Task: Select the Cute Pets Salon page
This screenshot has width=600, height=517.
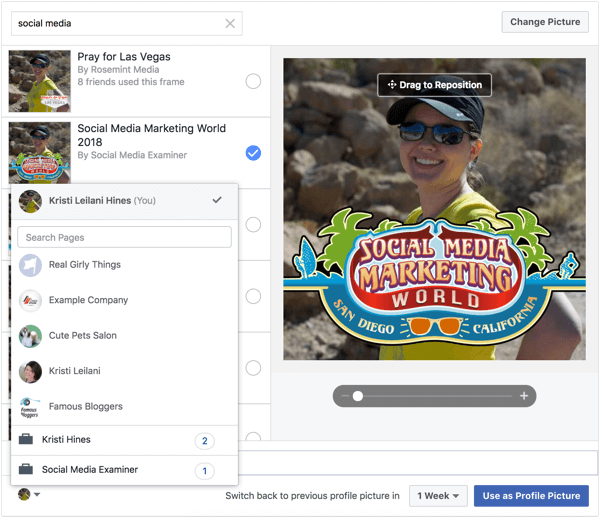Action: coord(125,336)
